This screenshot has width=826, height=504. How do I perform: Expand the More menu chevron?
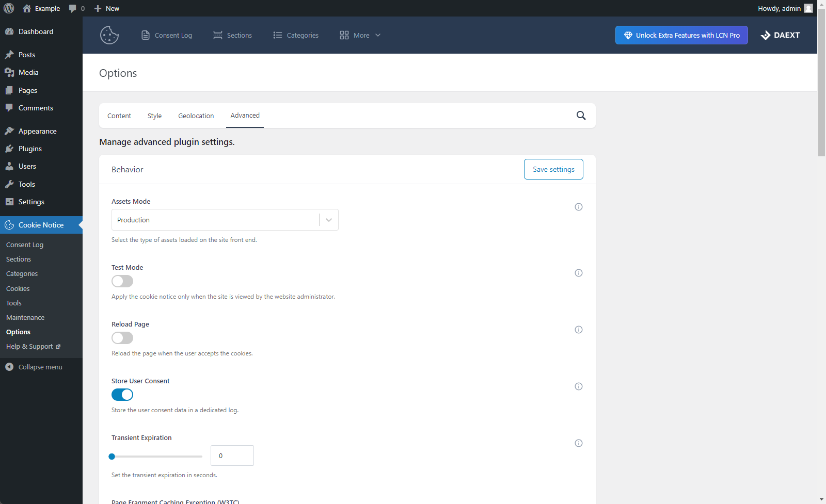point(378,35)
